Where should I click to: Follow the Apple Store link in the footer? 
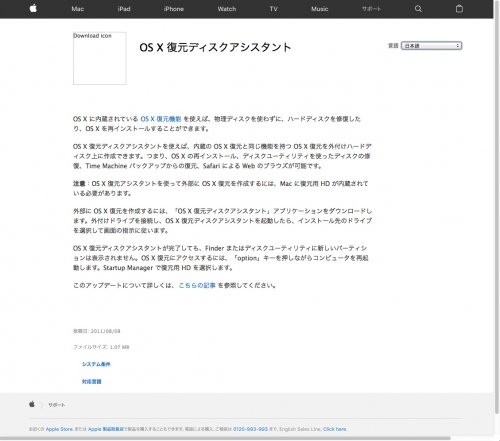[59, 429]
